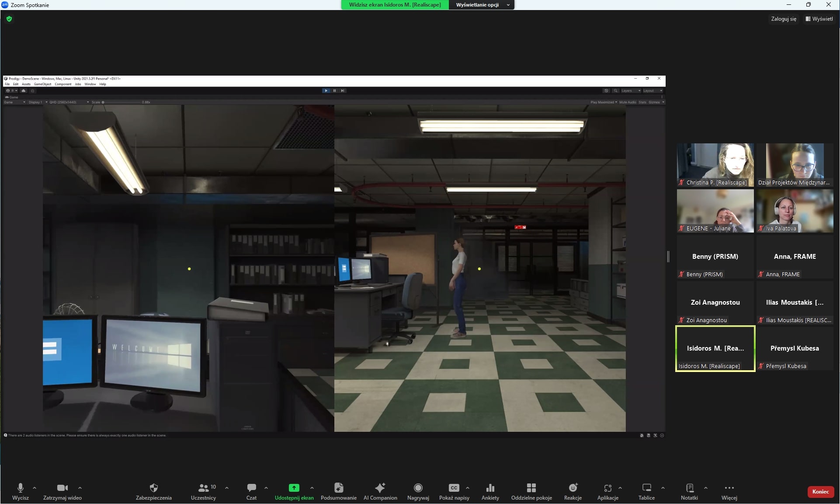Image resolution: width=840 pixels, height=504 pixels.
Task: Open the Więcej more menu
Action: pos(729,488)
